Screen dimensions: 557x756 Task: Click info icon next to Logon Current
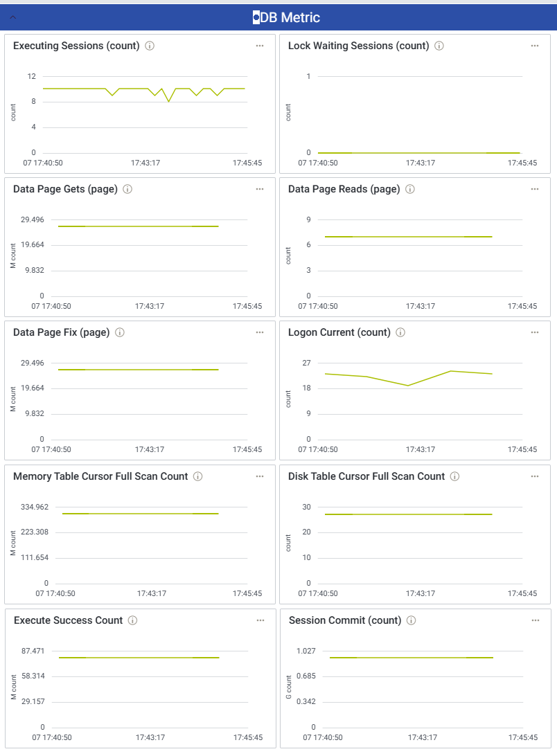pos(400,332)
